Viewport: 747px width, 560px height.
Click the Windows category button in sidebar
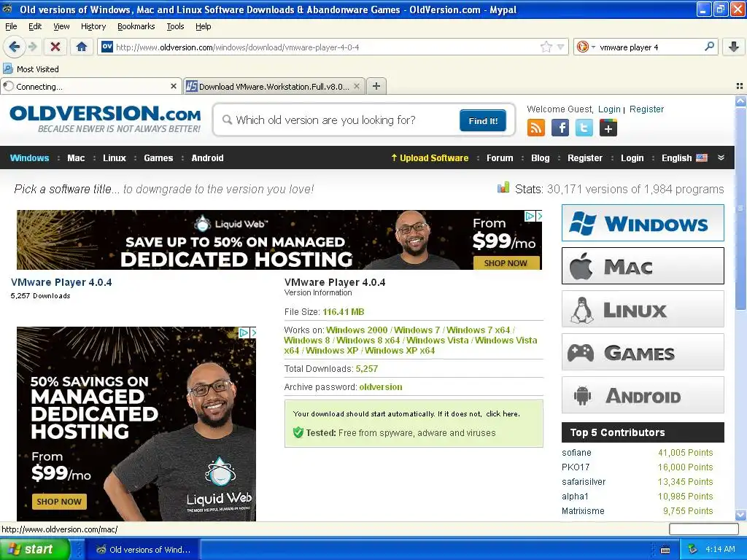[x=643, y=223]
